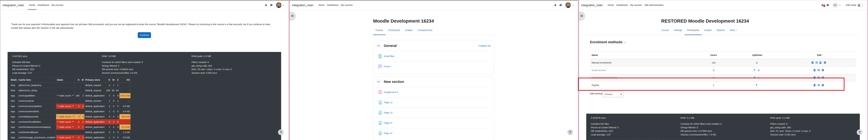Open notifications bell in Moodle Development 16234 course window

coord(555,5)
